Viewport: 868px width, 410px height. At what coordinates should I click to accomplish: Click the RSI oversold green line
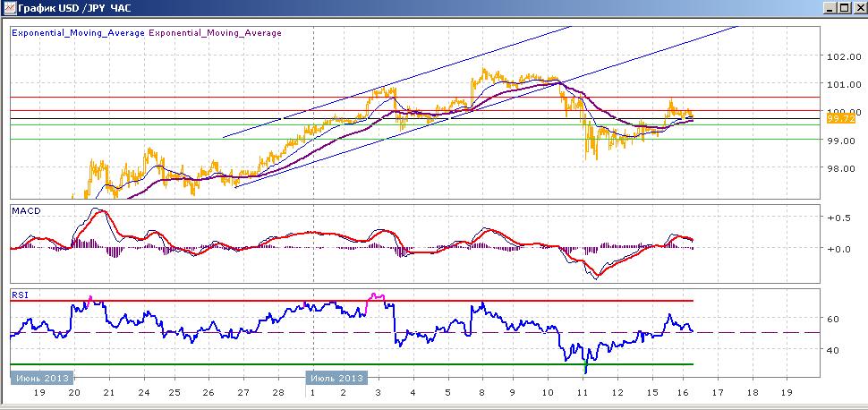point(352,364)
